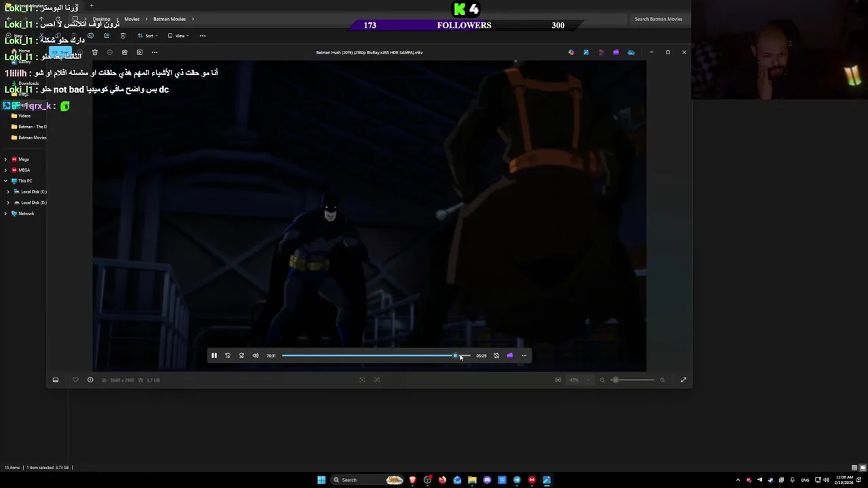This screenshot has width=868, height=488.
Task: Open MEGA app from taskbar
Action: click(532, 480)
